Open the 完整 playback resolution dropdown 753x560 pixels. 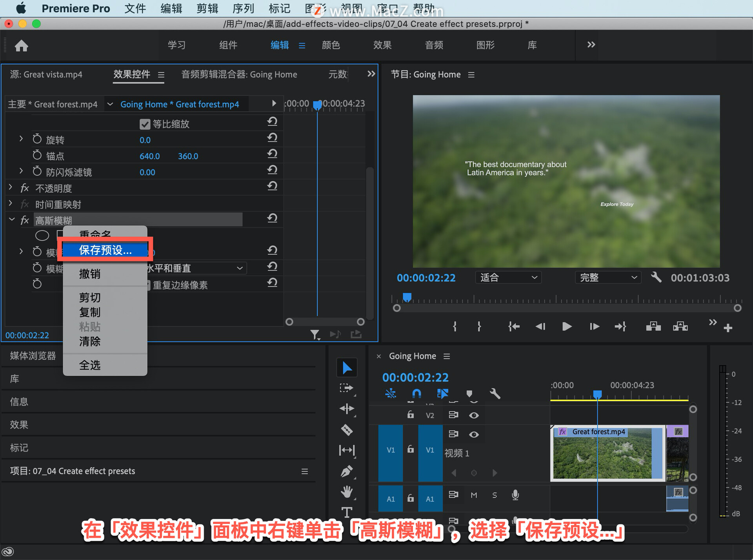tap(608, 277)
